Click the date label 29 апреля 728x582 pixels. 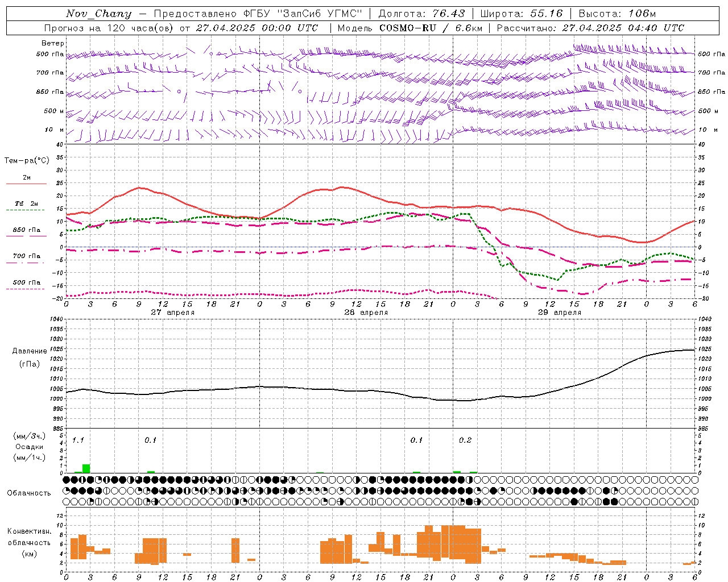560,313
